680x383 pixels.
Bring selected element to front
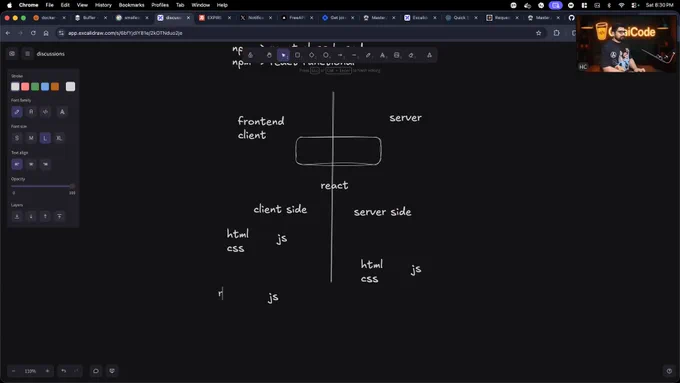59,216
